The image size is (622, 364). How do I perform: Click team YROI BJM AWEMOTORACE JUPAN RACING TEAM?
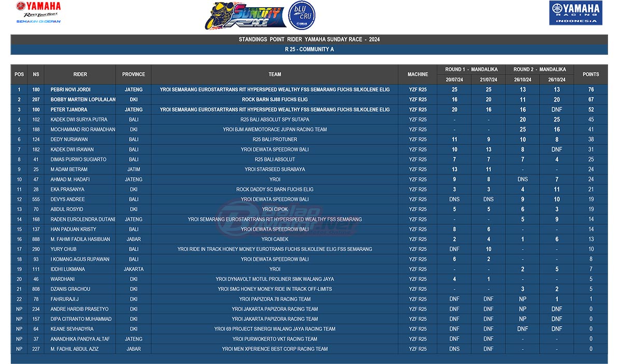[275, 129]
